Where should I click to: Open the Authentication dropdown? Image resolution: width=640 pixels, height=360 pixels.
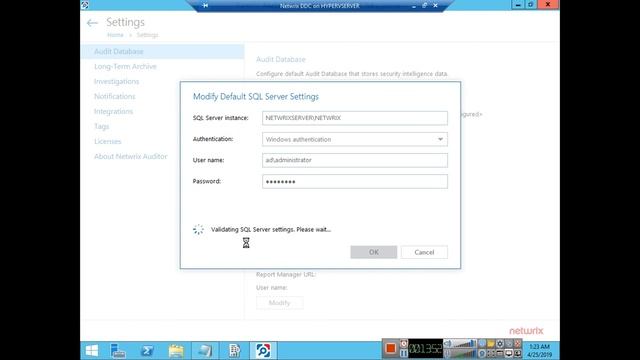[355, 140]
